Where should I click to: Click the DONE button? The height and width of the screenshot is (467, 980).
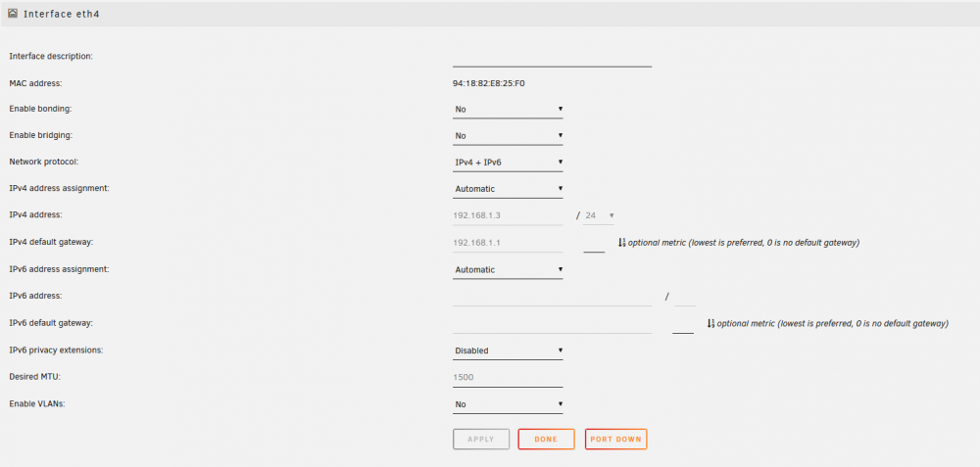[546, 439]
